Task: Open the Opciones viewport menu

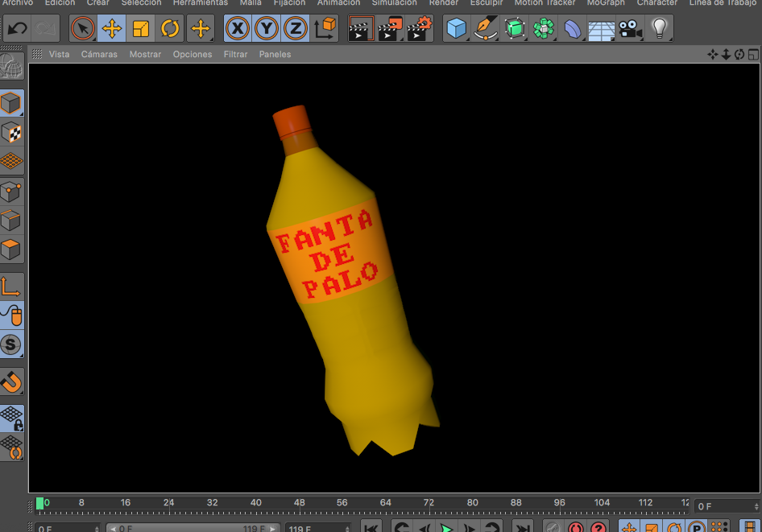Action: point(193,55)
